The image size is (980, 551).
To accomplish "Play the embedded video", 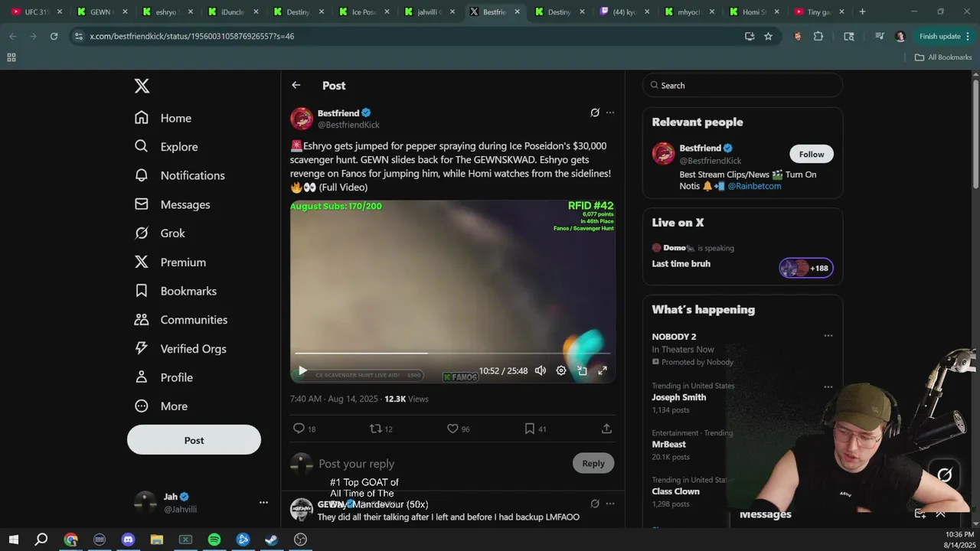I will point(302,370).
